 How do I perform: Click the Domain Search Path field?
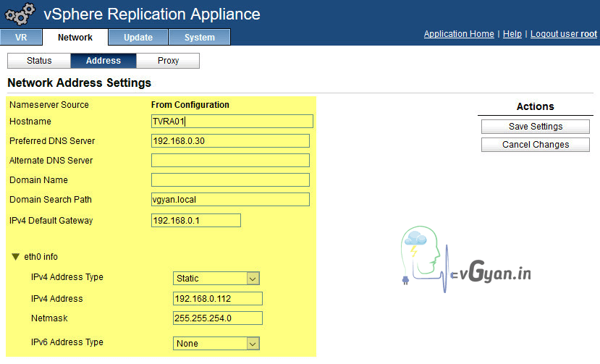(x=230, y=200)
